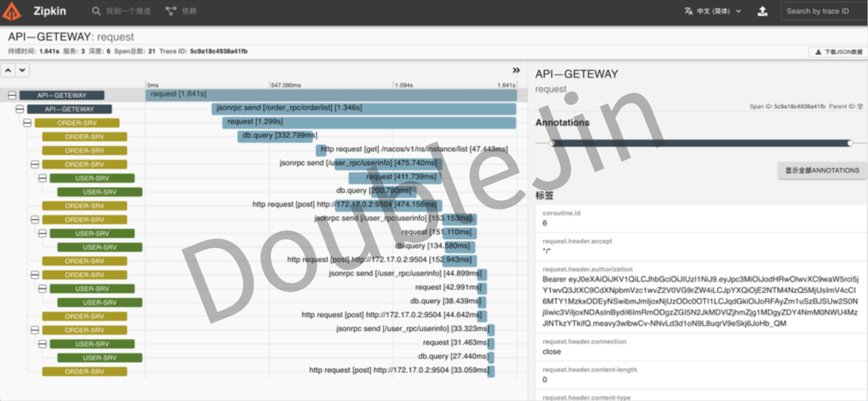Collapse ORDER-SRV span for 475.740ms jsonrpc send

[x=35, y=164]
